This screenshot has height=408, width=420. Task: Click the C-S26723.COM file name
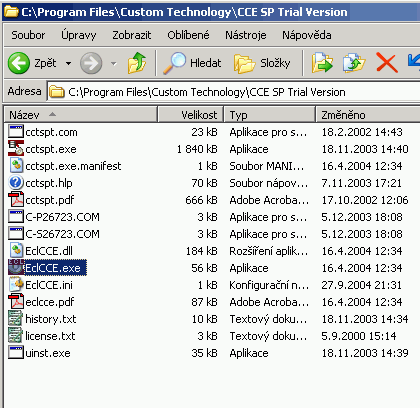pos(63,234)
